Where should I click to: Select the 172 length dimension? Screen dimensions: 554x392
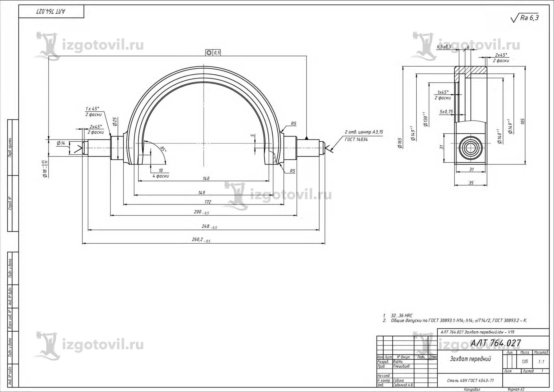[208, 202]
